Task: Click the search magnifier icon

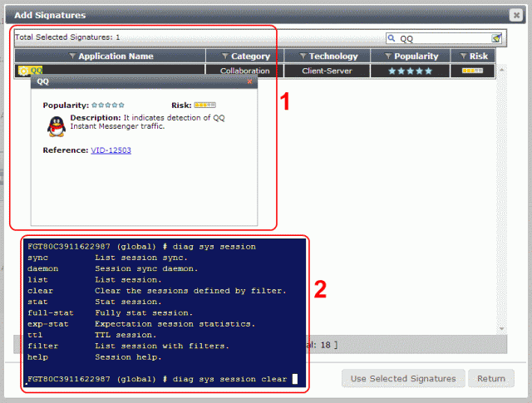Action: point(392,38)
